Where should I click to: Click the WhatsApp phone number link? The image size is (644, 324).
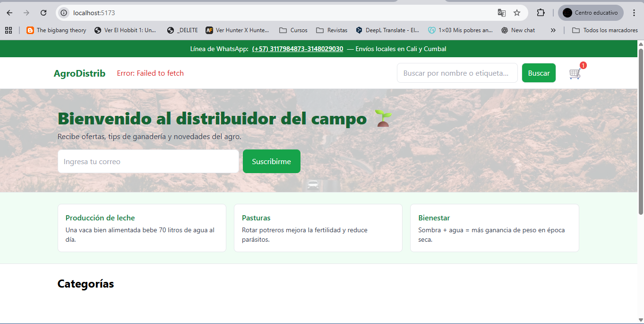[x=297, y=49]
